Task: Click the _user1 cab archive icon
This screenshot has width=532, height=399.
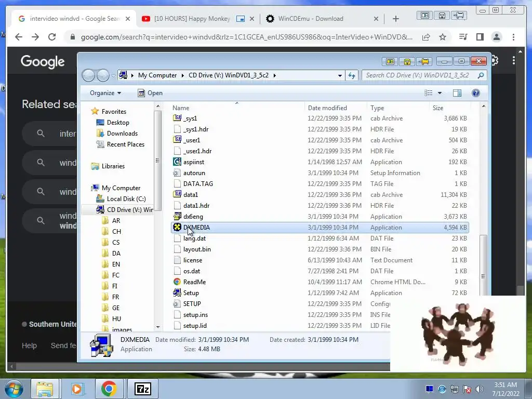Action: tap(177, 140)
